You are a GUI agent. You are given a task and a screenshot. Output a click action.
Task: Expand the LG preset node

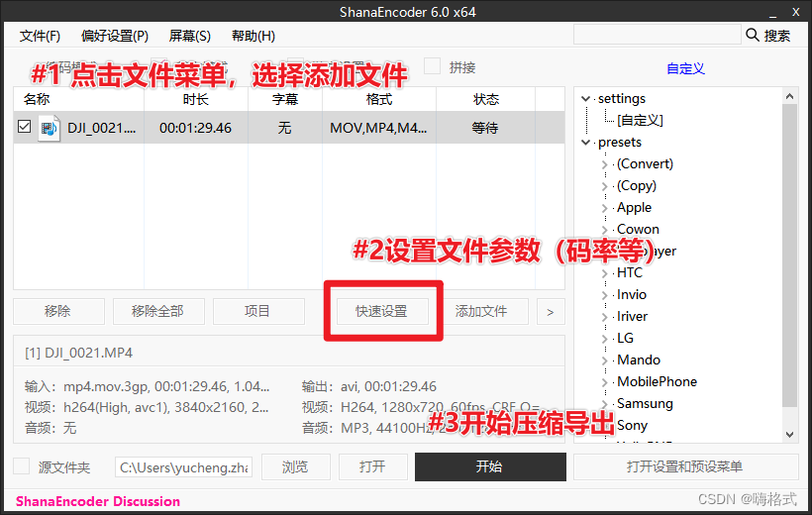tap(604, 339)
